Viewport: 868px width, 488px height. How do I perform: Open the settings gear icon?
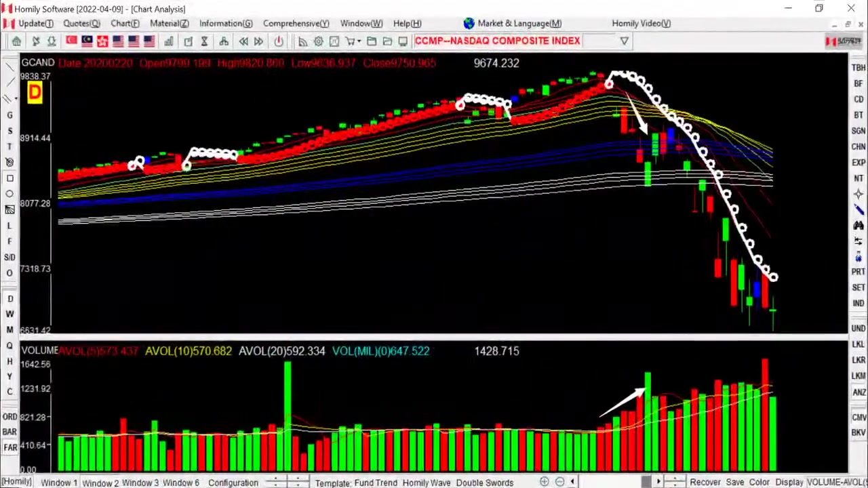pyautogui.click(x=318, y=41)
